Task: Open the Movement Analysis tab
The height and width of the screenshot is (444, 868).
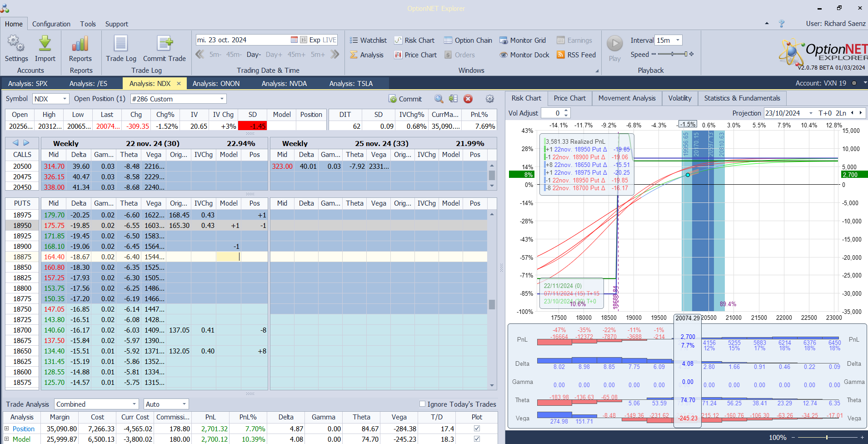Action: (x=627, y=98)
